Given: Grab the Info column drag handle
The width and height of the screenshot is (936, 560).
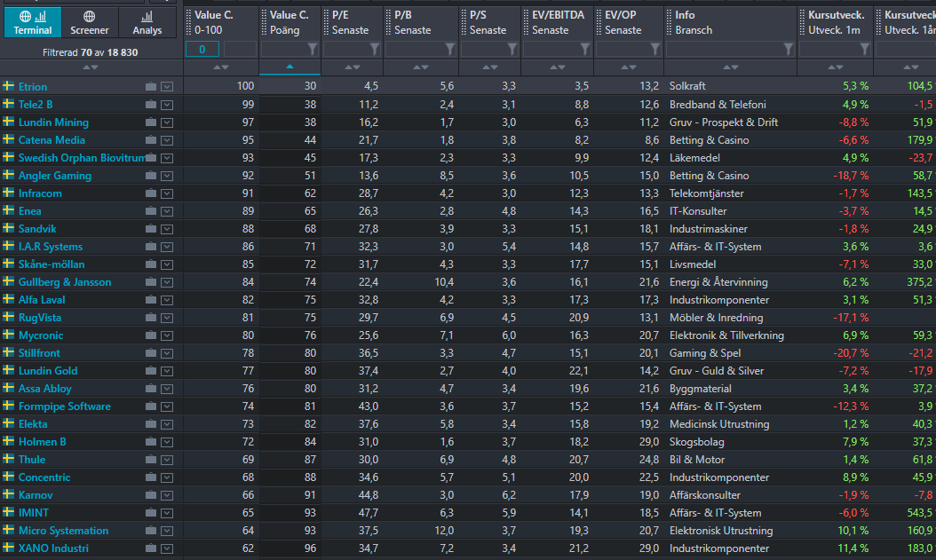Looking at the screenshot, I should (x=670, y=22).
